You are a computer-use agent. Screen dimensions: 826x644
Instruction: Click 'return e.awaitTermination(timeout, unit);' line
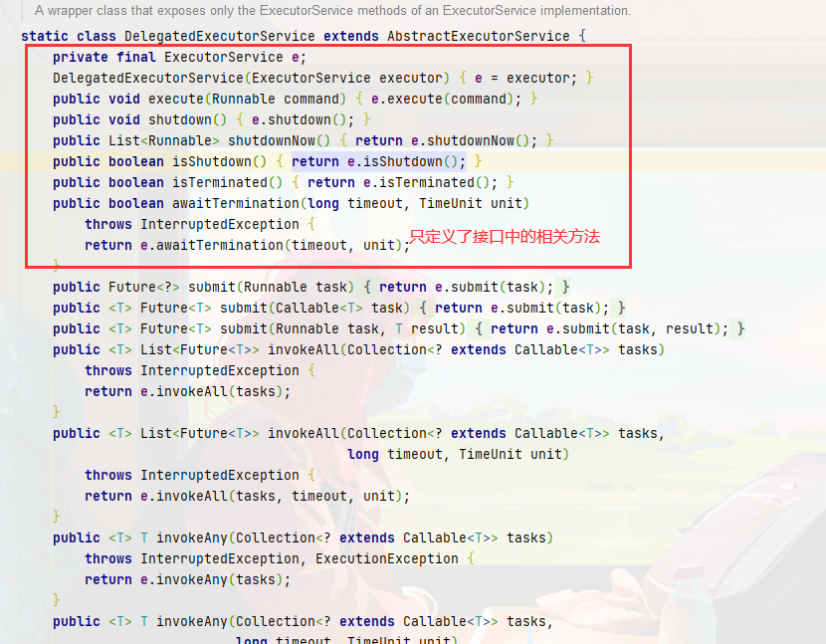(x=248, y=245)
